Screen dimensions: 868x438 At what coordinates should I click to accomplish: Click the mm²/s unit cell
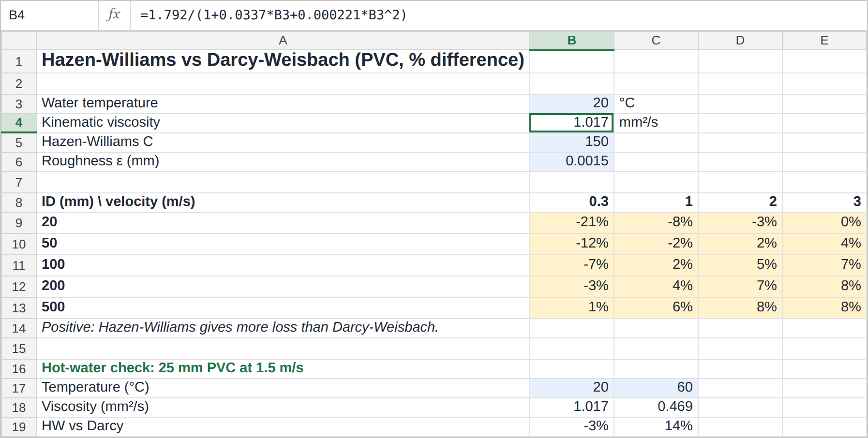[656, 123]
